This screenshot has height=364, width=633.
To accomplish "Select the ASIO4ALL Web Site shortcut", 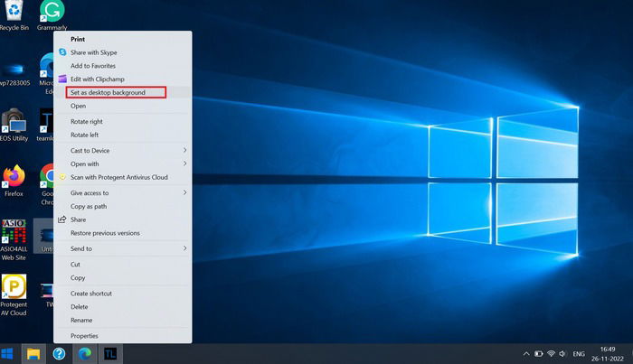I will [x=14, y=240].
